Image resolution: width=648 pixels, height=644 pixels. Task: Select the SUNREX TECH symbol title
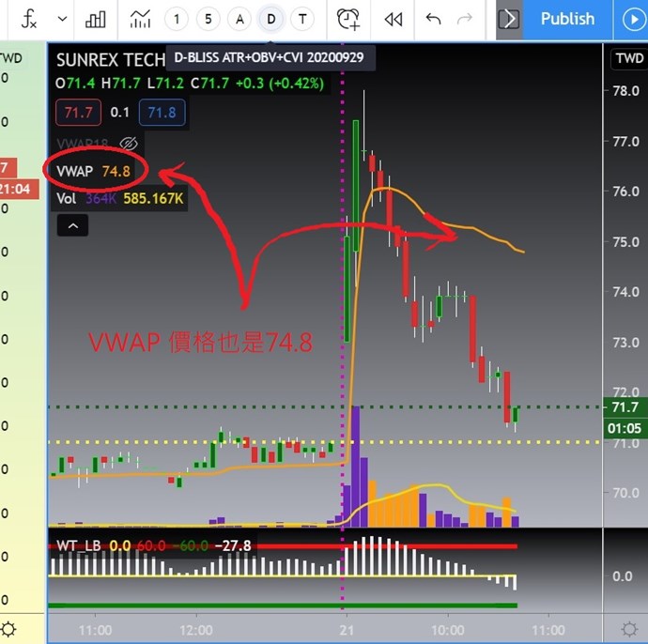point(111,60)
